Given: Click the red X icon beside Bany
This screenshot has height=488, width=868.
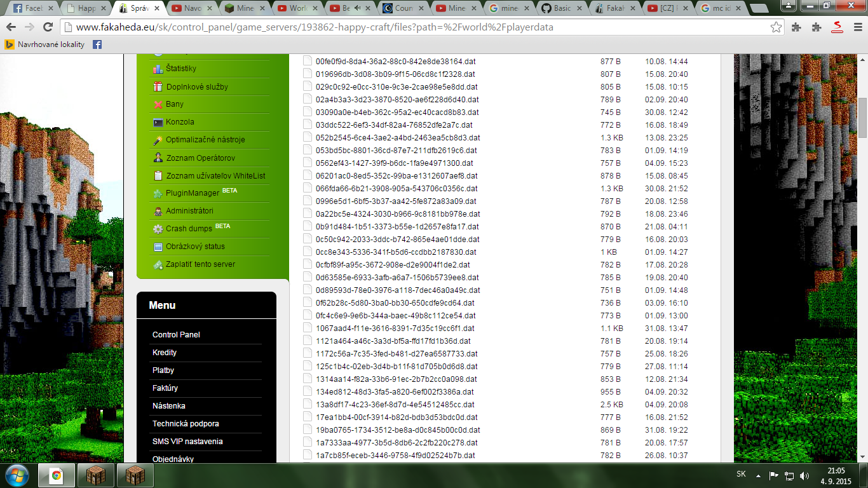Looking at the screenshot, I should pyautogui.click(x=158, y=104).
